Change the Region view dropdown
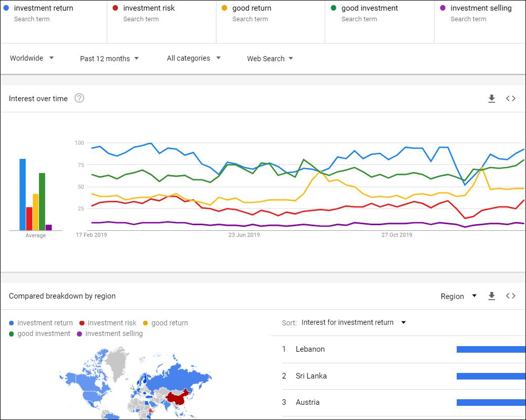Image resolution: width=526 pixels, height=420 pixels. click(458, 296)
